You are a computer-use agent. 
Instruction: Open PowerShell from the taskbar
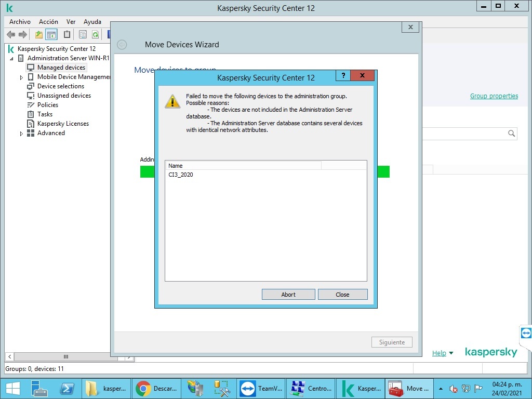tap(67, 389)
